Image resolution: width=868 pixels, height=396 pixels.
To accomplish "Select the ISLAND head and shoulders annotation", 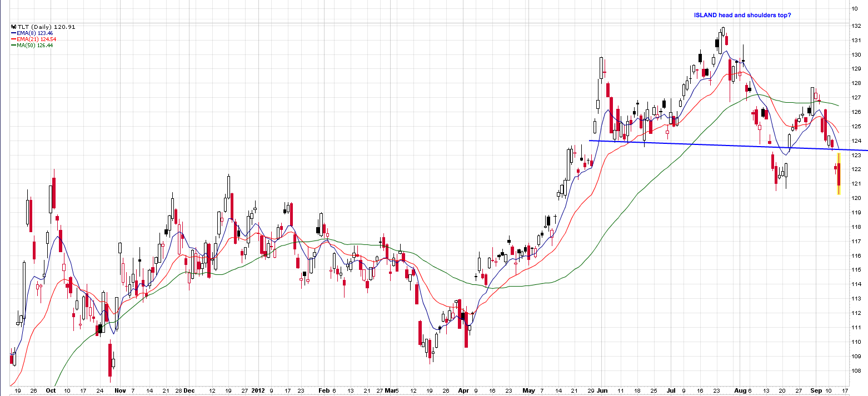I will 742,16.
